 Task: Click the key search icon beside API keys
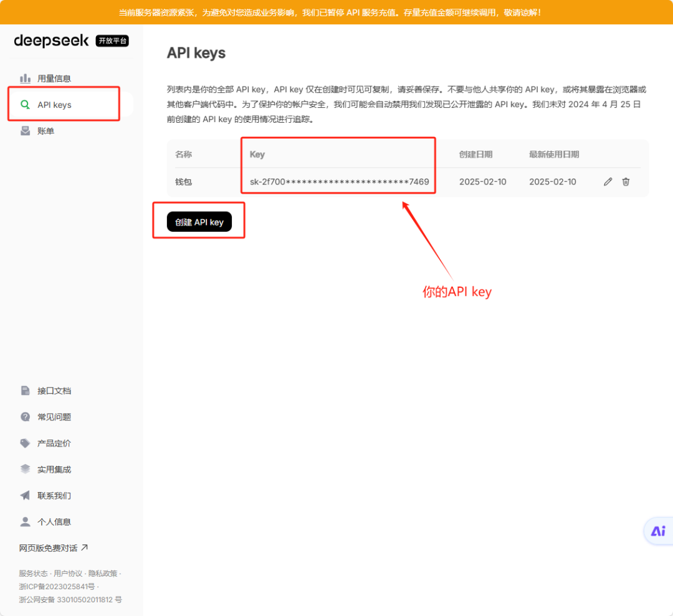coord(26,105)
